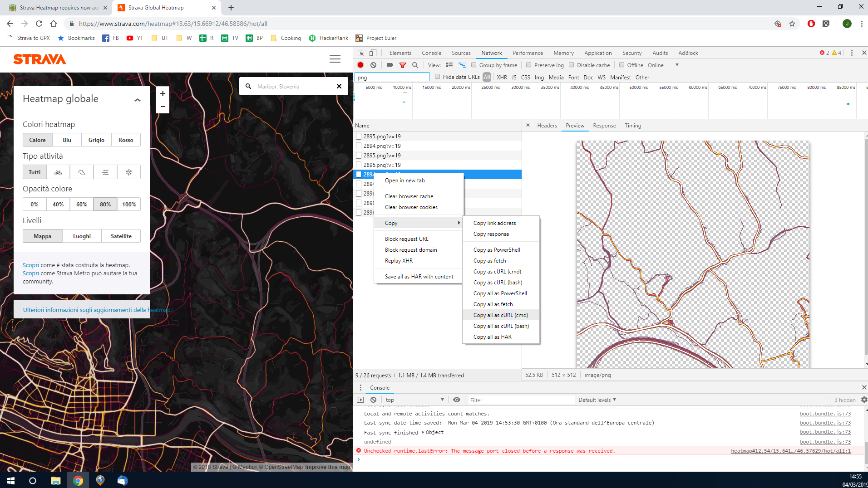Toggle the network filter funnel icon
The height and width of the screenshot is (488, 868).
pos(403,65)
